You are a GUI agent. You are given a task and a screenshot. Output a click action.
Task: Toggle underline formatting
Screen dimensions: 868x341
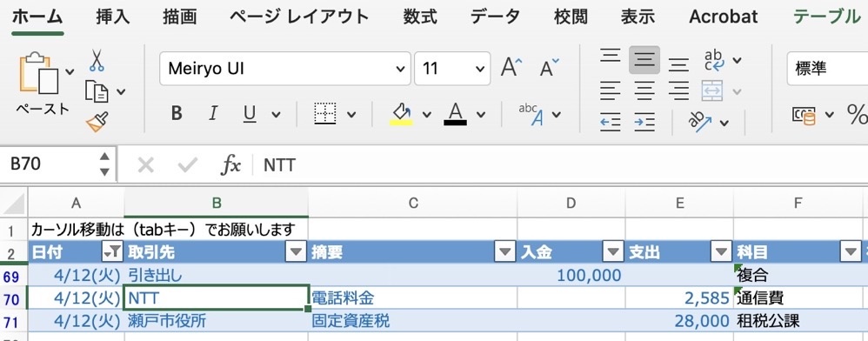pos(250,114)
